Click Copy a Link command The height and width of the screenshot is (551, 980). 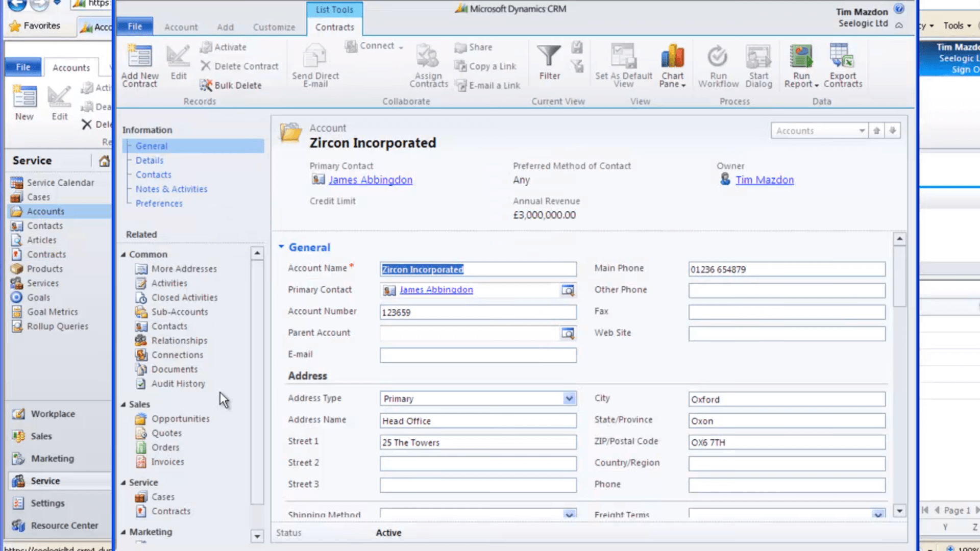coord(485,66)
